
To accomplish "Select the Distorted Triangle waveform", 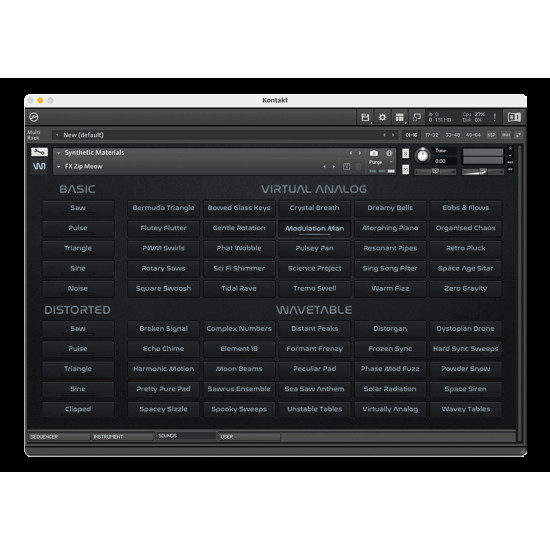I will [78, 369].
